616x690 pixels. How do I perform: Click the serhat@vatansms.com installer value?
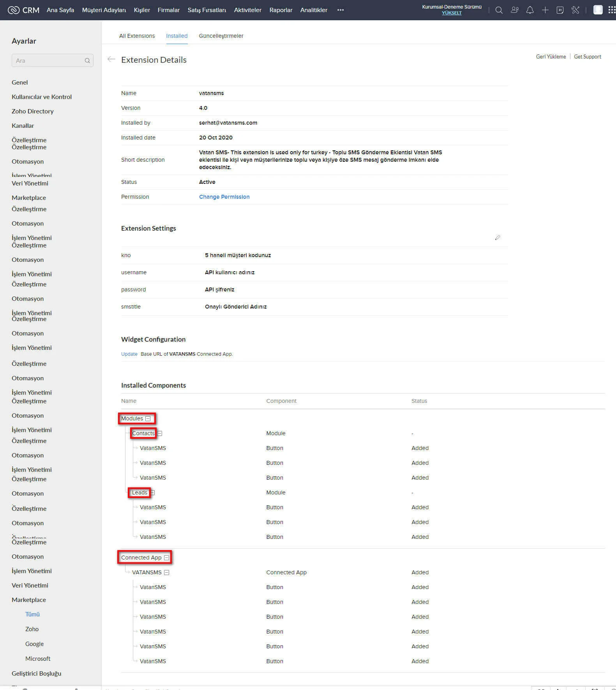point(228,123)
